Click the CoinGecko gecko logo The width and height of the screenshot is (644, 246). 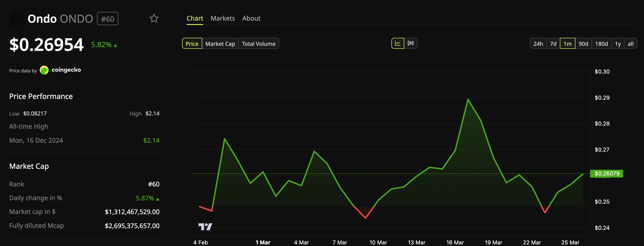pos(44,70)
